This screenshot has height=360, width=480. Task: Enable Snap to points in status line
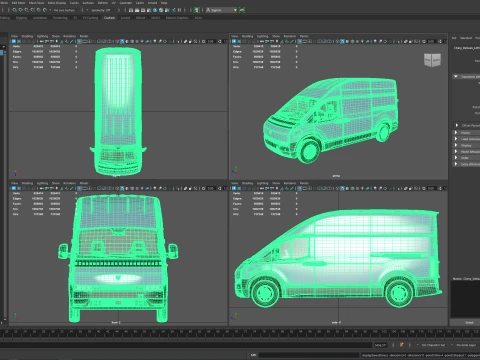click(26, 10)
